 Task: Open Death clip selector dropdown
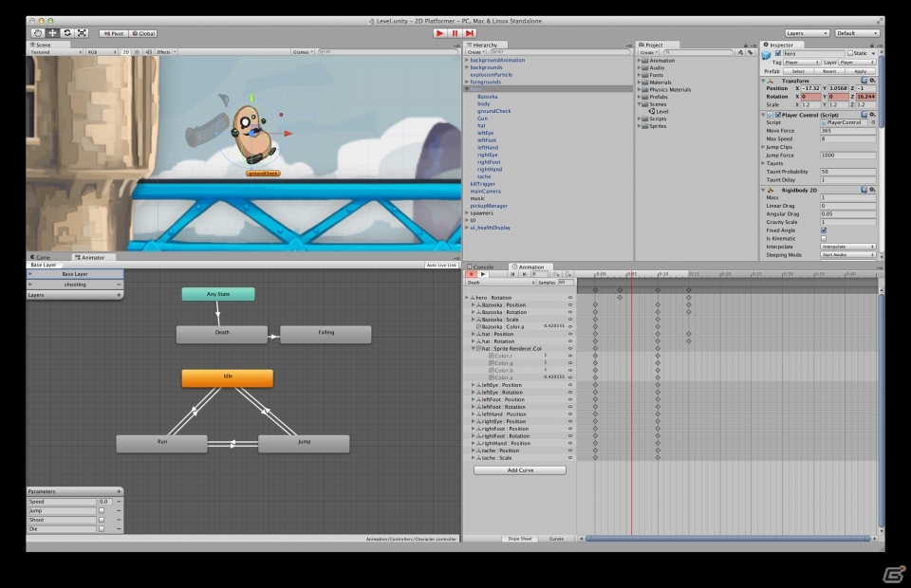coord(500,283)
